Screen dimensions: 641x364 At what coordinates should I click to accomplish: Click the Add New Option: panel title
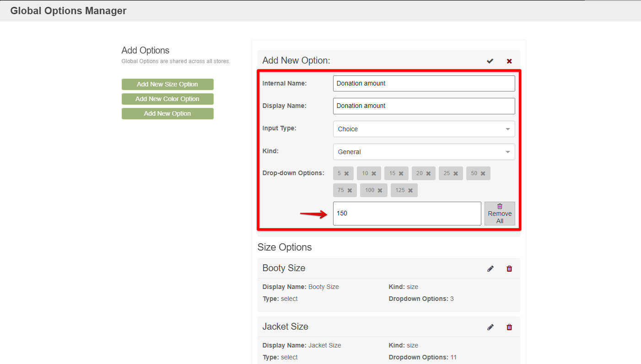point(296,60)
